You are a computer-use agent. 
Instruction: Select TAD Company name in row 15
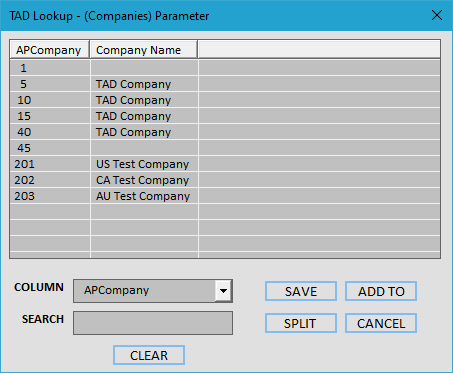point(144,116)
